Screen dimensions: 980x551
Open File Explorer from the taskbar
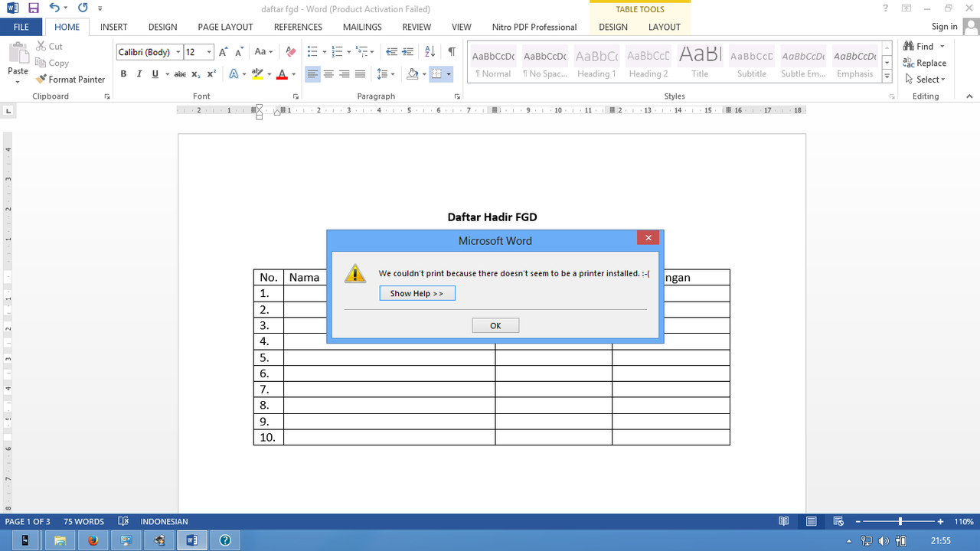click(60, 540)
